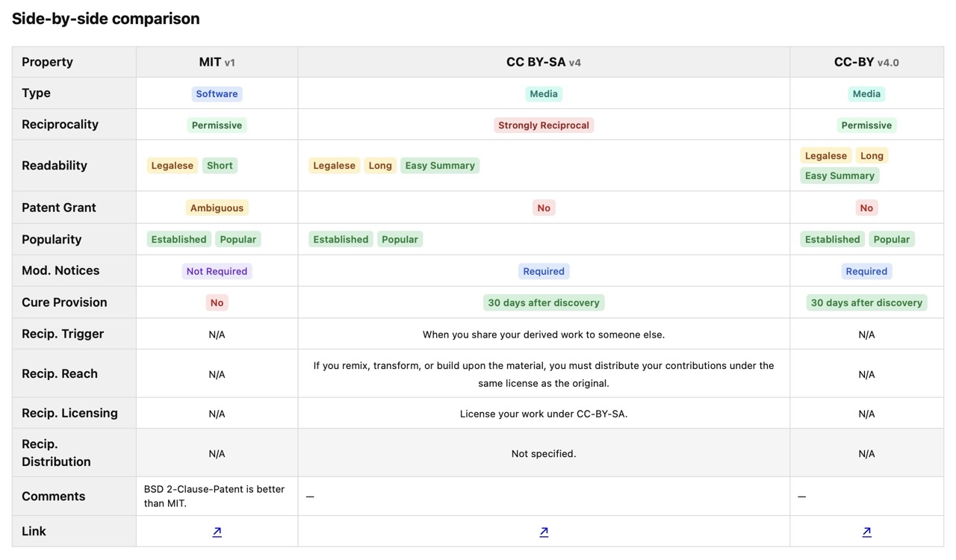Image resolution: width=956 pixels, height=560 pixels.
Task: Click the Side-by-side comparison heading
Action: pos(106,19)
